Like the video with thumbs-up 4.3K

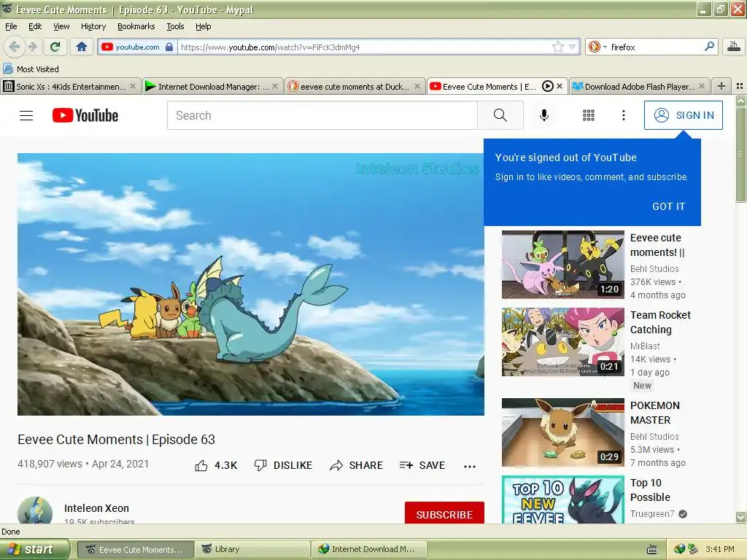[216, 466]
